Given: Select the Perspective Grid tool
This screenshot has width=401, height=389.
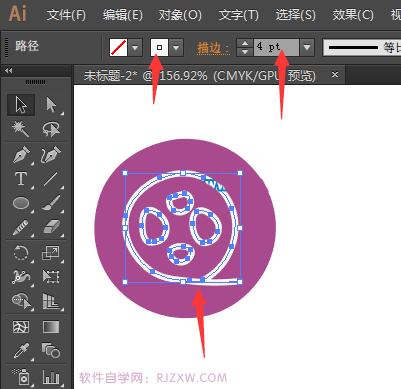Looking at the screenshot, I should pyautogui.click(x=51, y=301).
